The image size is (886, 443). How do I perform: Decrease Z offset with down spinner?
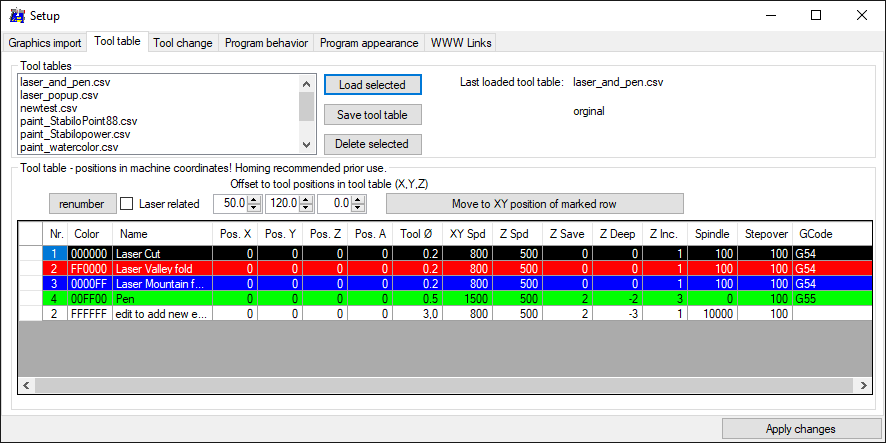(x=358, y=209)
